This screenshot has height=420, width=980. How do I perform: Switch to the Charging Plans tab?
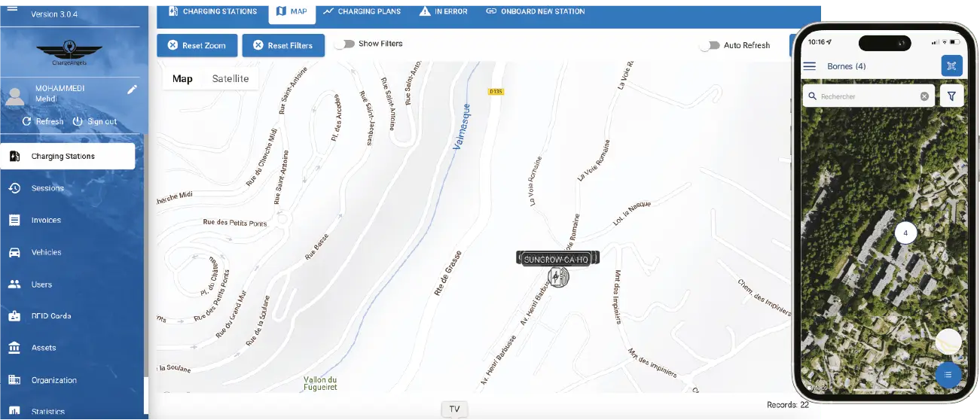[x=362, y=12]
